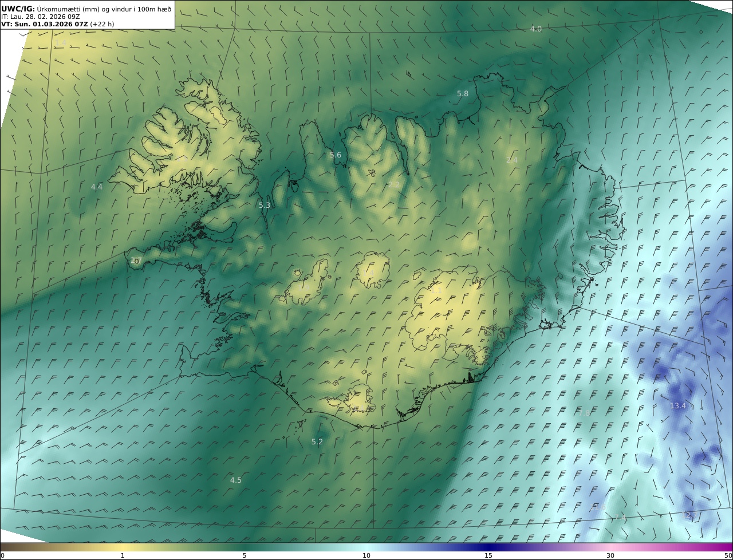733x560 pixels.
Task: Click the 0 tick label on the color scale
Action: [x=2, y=555]
